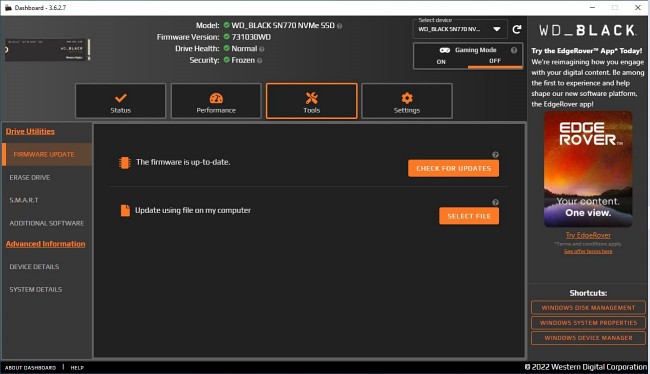This screenshot has width=650, height=374.
Task: Click Gaming Mode help icon
Action: tap(514, 50)
